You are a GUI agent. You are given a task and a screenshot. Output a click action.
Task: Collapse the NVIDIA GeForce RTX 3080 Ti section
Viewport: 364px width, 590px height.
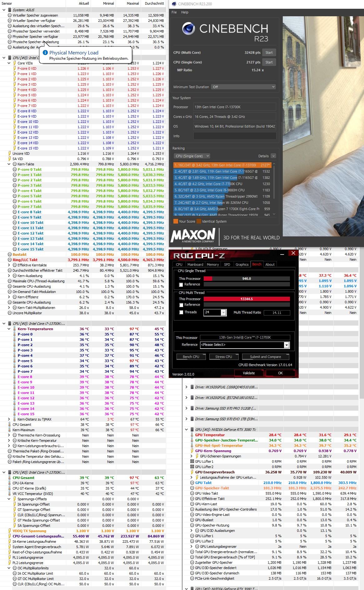click(x=187, y=430)
